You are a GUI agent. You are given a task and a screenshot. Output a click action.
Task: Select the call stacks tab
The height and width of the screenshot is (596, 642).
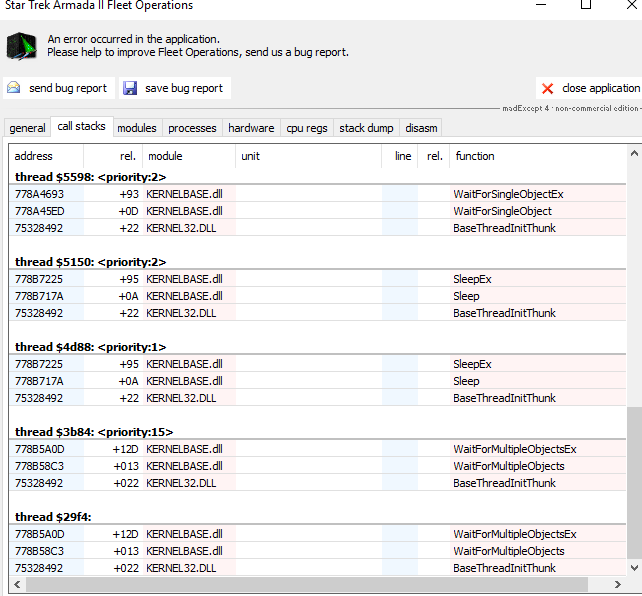click(81, 126)
